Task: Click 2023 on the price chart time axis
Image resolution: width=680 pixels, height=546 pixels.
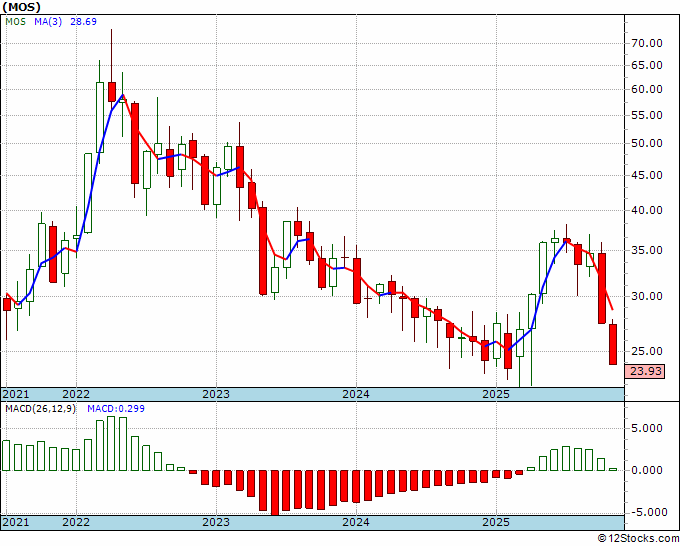Action: click(216, 394)
